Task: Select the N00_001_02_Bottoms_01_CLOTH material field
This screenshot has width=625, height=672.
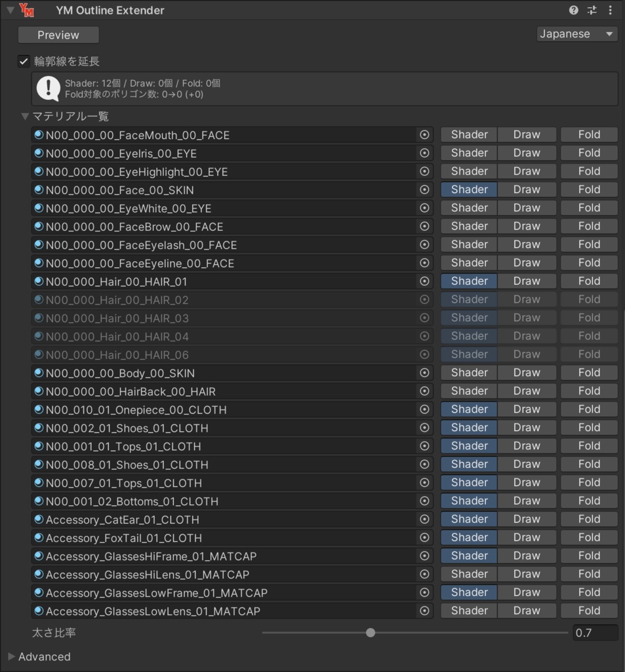Action: point(232,501)
